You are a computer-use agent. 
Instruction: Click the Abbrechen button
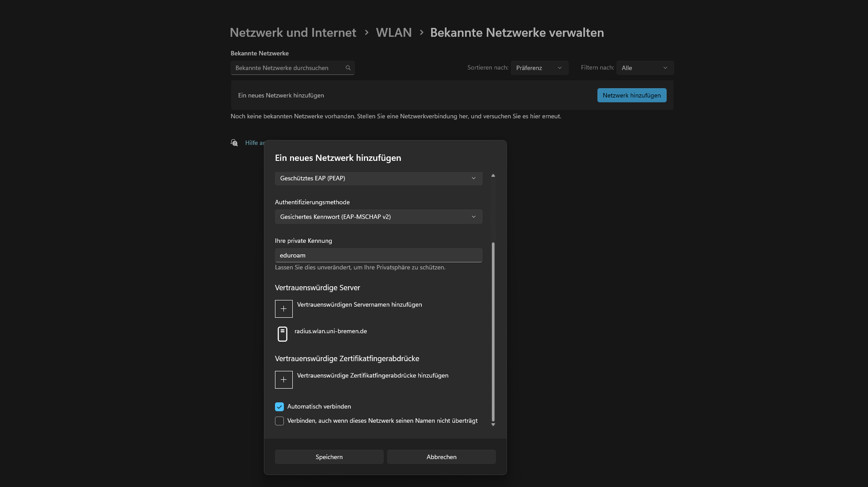[x=441, y=457]
